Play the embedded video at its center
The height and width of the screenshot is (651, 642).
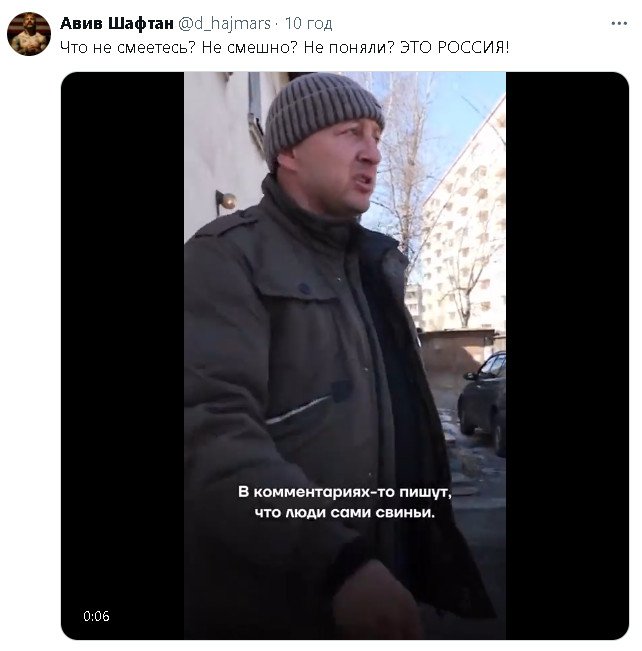(345, 355)
